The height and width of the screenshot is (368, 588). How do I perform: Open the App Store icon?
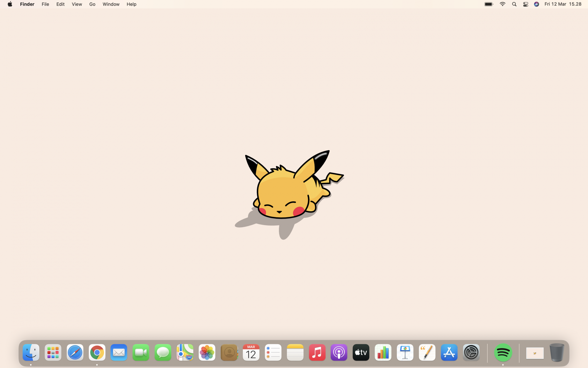[449, 352]
